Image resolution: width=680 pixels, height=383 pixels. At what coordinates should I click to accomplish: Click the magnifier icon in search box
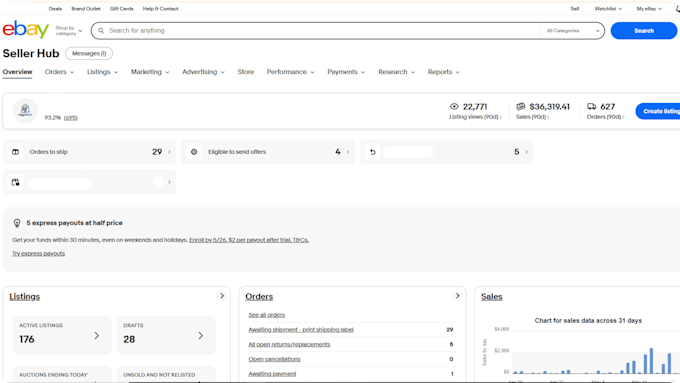point(101,31)
